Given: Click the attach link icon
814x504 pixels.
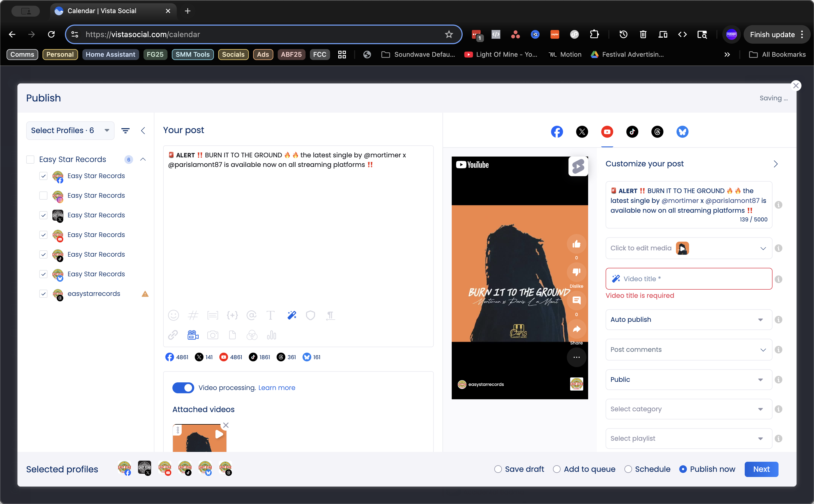Looking at the screenshot, I should 173,335.
